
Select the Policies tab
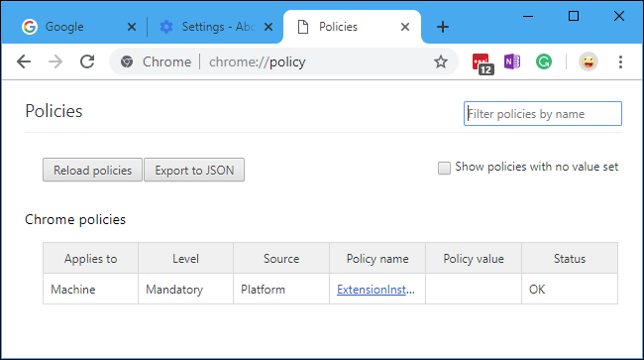[352, 27]
